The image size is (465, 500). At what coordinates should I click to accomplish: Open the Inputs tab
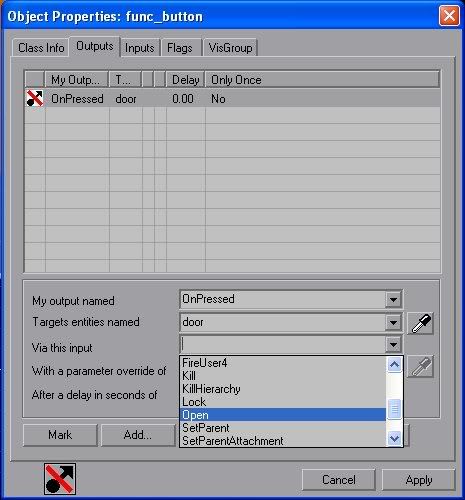pos(140,48)
